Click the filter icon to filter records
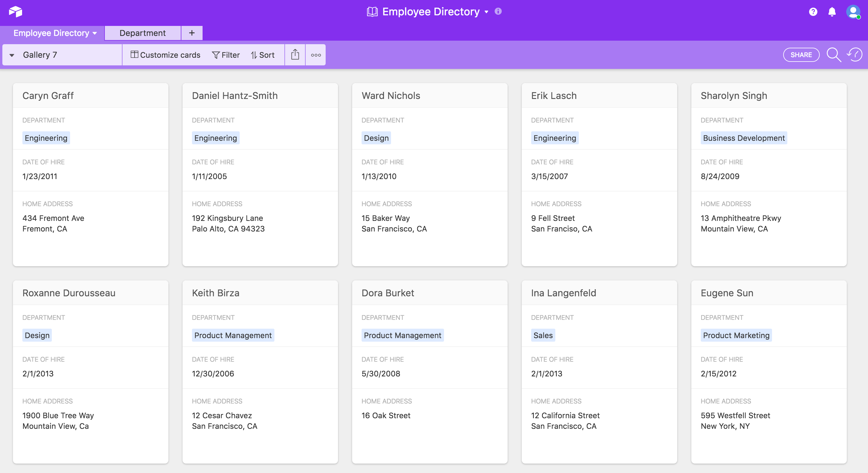868x473 pixels. (x=225, y=55)
